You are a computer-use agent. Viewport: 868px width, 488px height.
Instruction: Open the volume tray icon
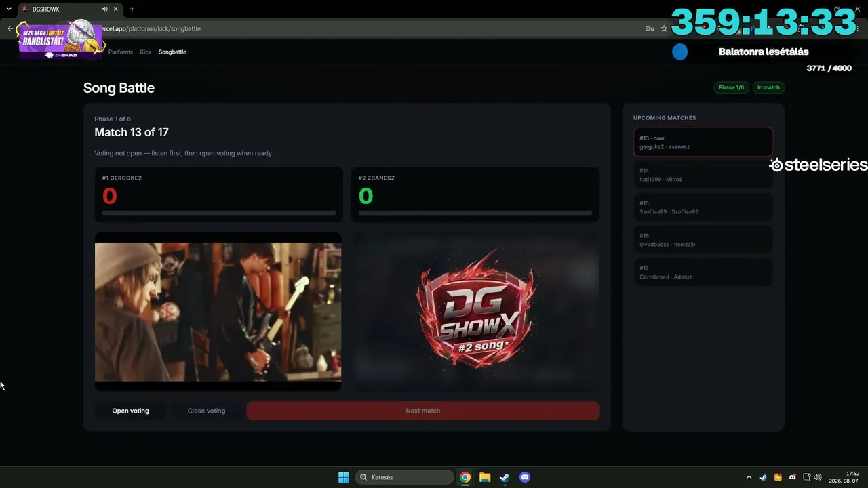(x=818, y=477)
